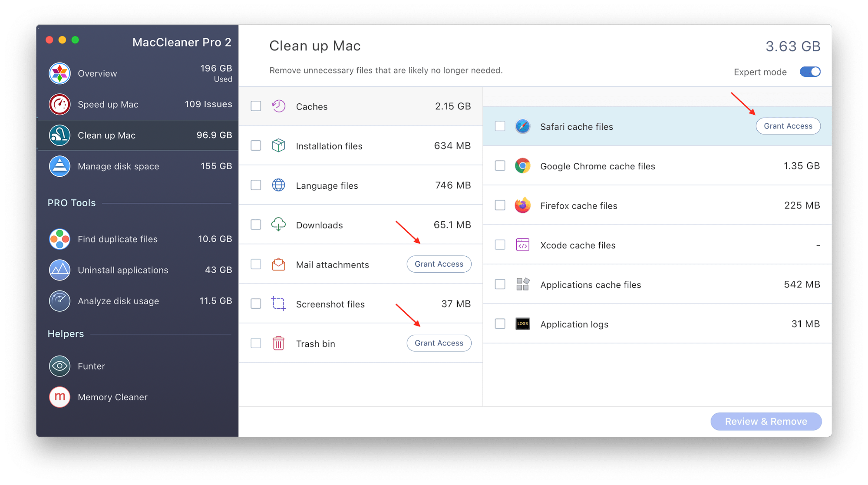Grant access to Mail attachments
This screenshot has width=868, height=485.
coord(439,264)
